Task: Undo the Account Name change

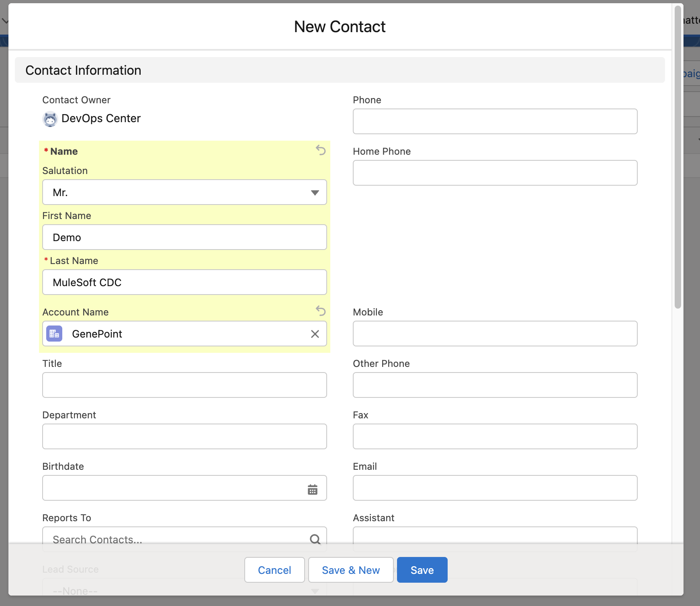Action: (320, 311)
